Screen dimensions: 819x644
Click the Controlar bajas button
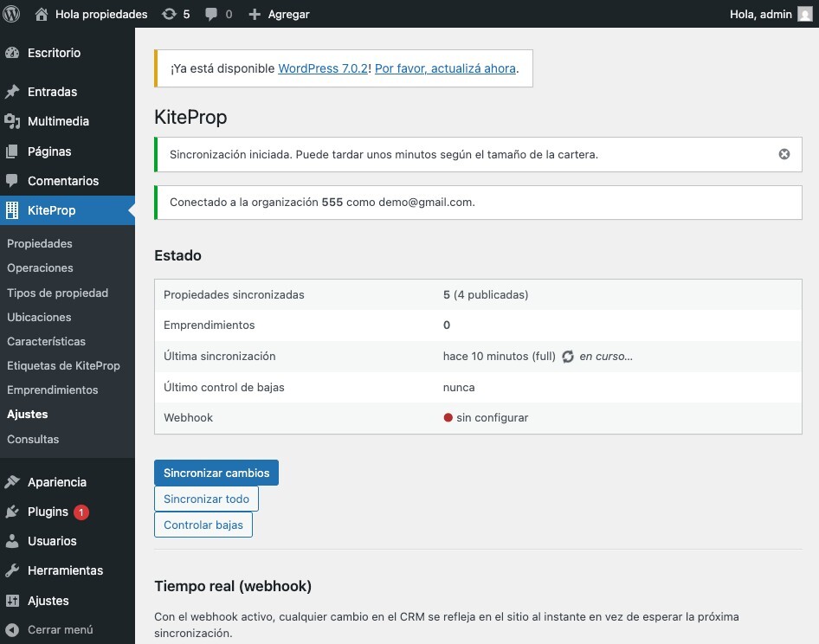click(x=203, y=525)
